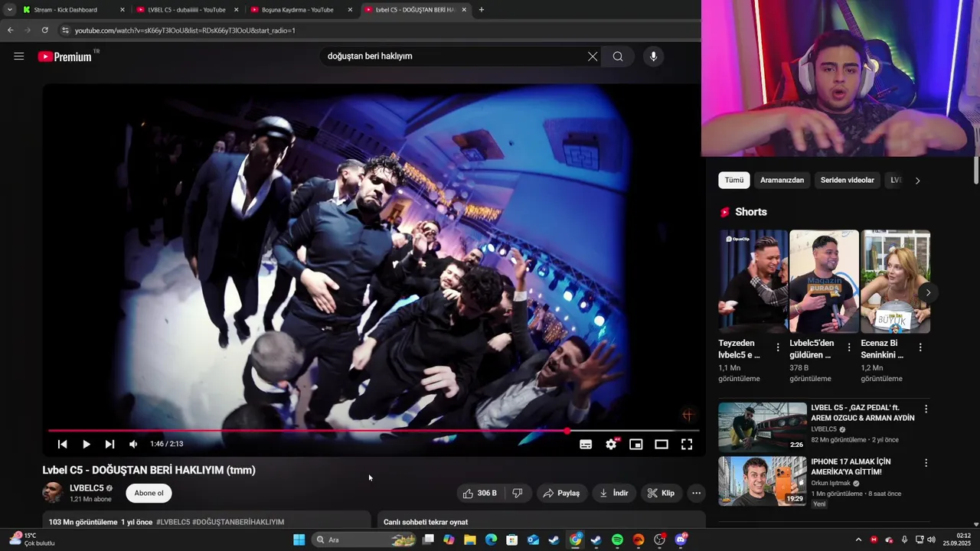Open the tab search dropdown in Chrome

tap(9, 10)
